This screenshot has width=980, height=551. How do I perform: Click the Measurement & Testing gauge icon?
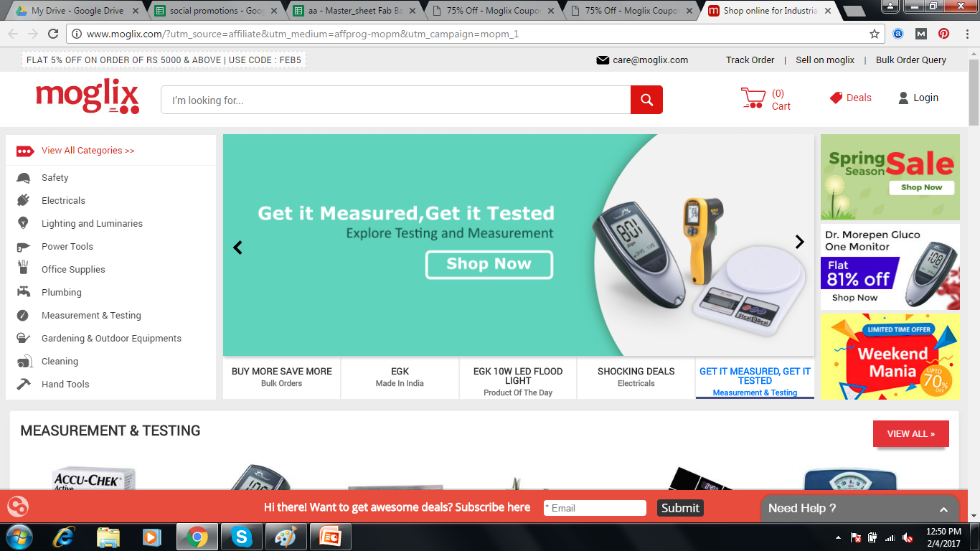tap(24, 315)
